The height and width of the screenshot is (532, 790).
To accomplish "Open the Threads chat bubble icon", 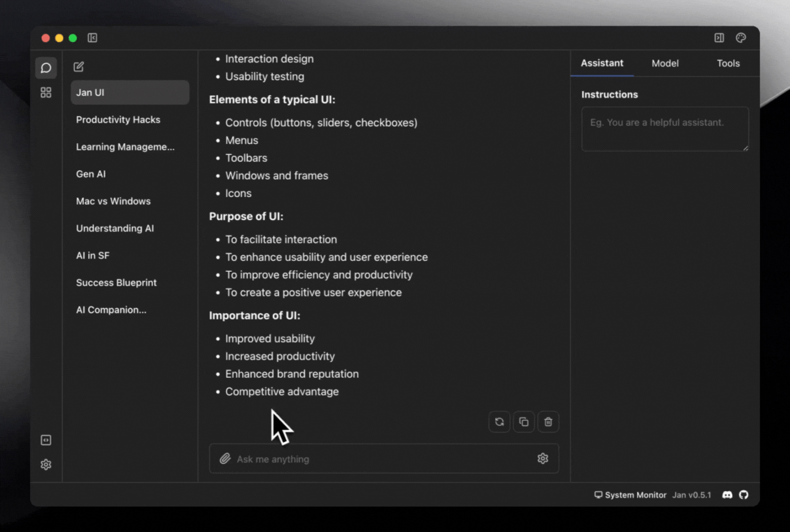I will tap(46, 68).
